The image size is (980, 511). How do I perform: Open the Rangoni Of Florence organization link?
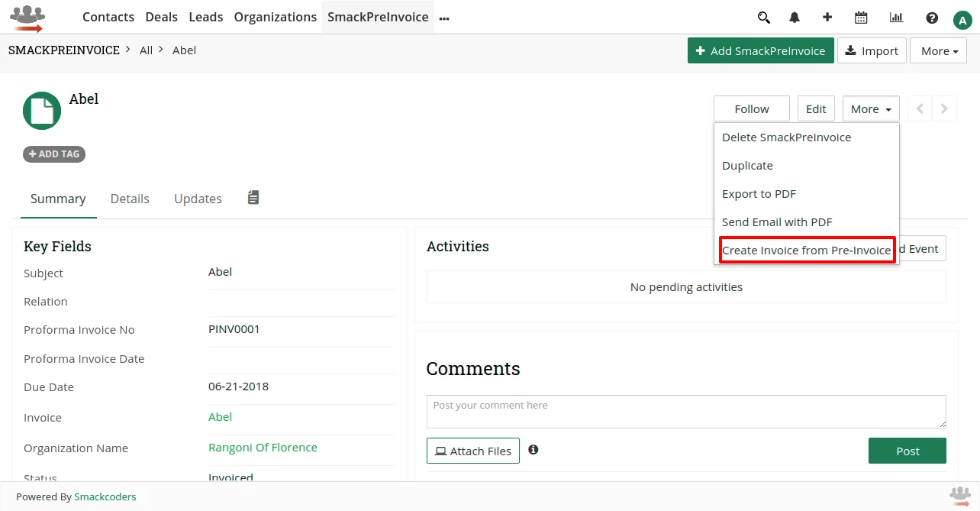click(263, 447)
